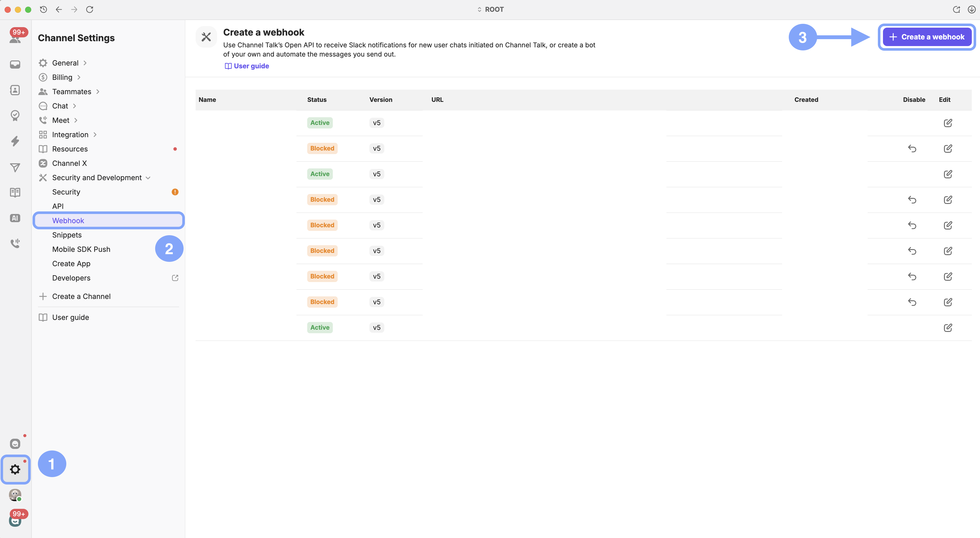Click disable arrow on last Blocked webhook
This screenshot has width=980, height=538.
[x=912, y=302]
